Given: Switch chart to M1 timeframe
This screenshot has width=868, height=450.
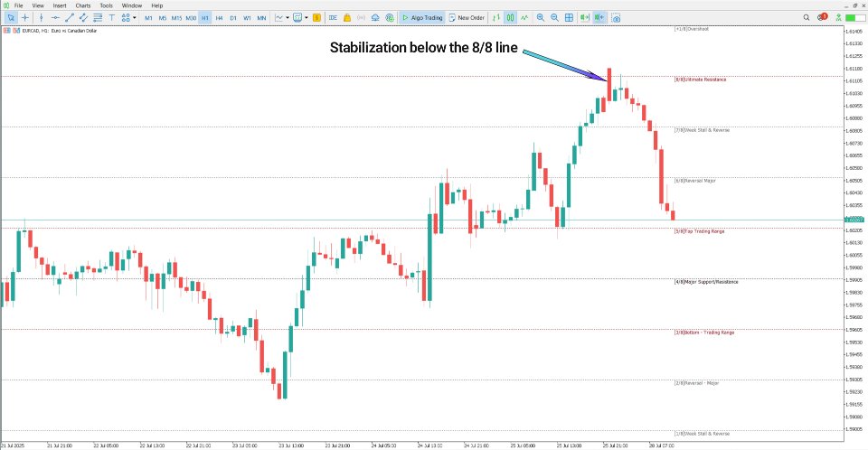Looking at the screenshot, I should tap(148, 18).
